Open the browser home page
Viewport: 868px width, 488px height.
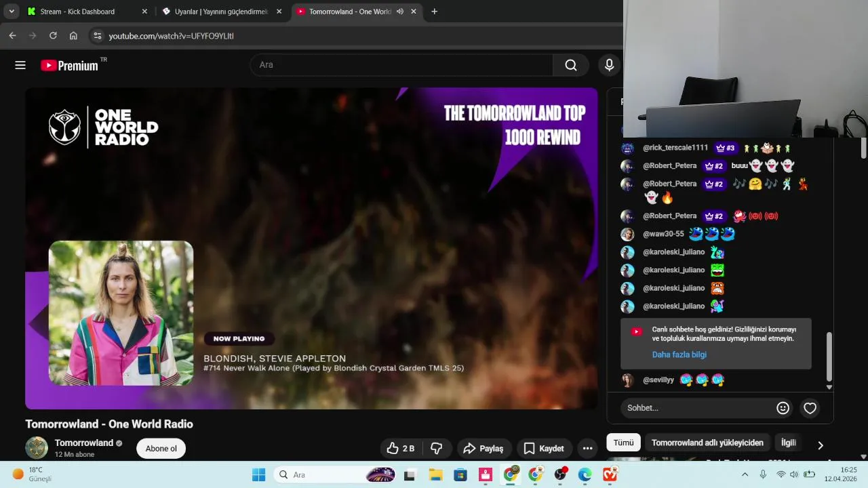click(x=73, y=36)
